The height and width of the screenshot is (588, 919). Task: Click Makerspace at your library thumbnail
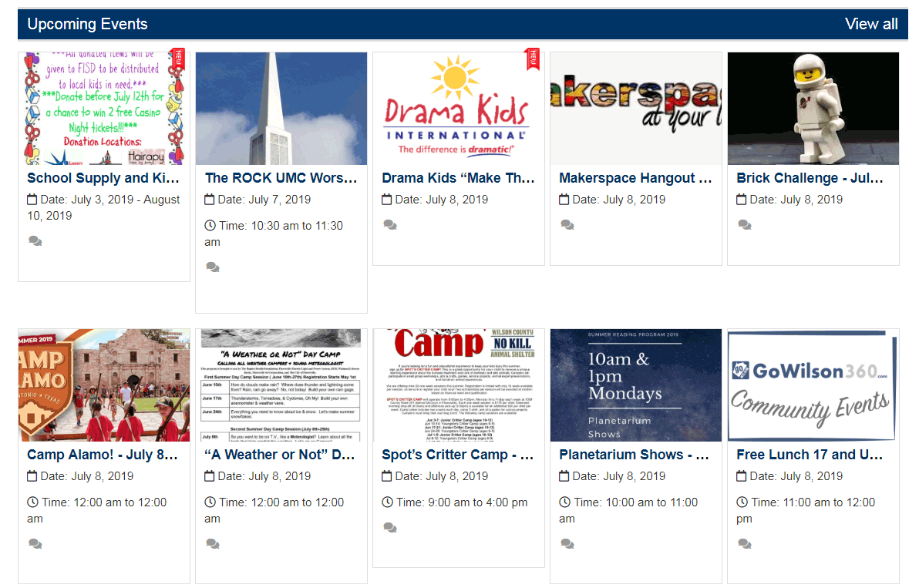(x=636, y=109)
